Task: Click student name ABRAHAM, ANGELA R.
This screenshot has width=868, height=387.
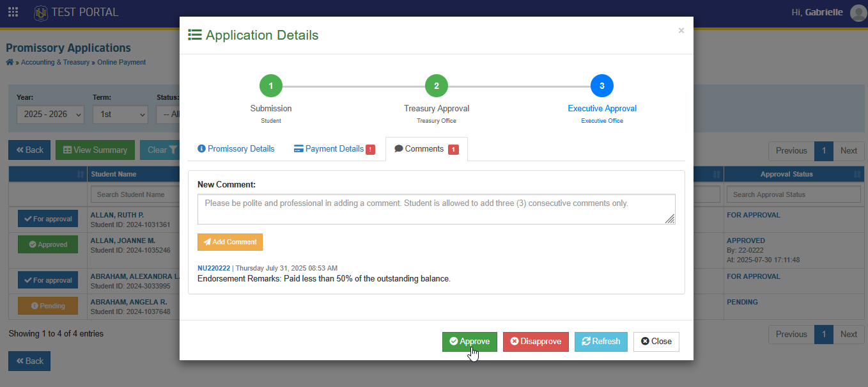Action: 128,302
